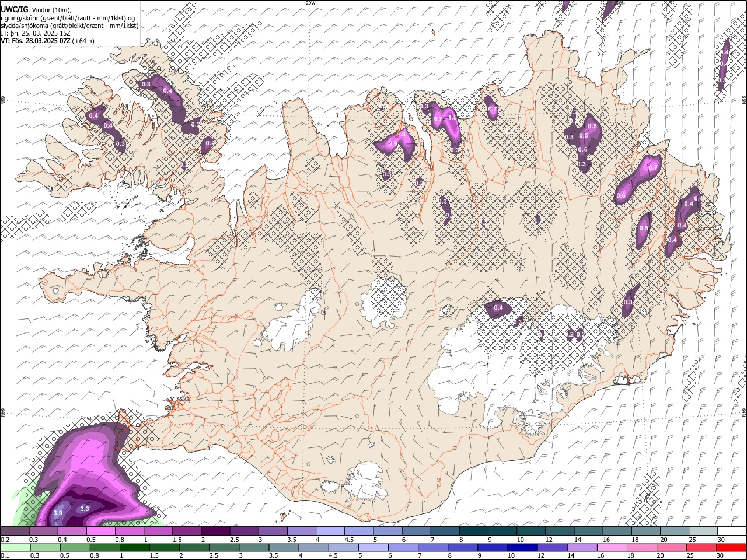The image size is (747, 560).
Task: Click the 3.3 precipitation value in southwest
Action: [85, 509]
